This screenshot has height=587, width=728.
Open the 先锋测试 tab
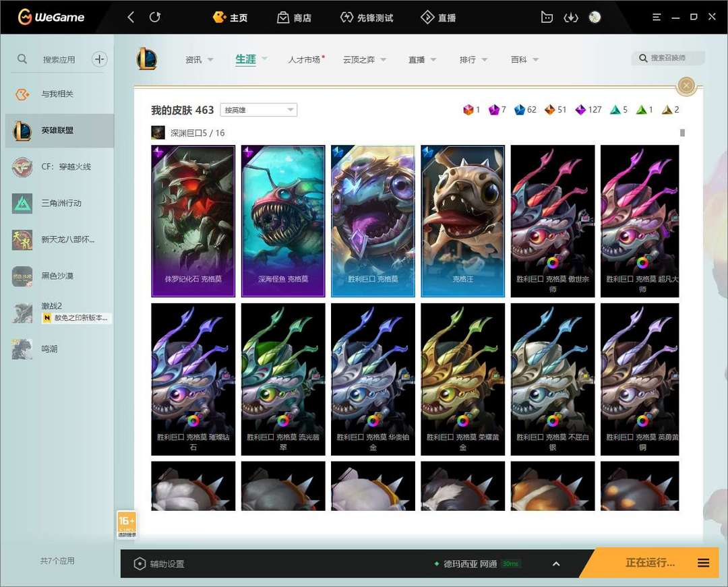[x=367, y=18]
